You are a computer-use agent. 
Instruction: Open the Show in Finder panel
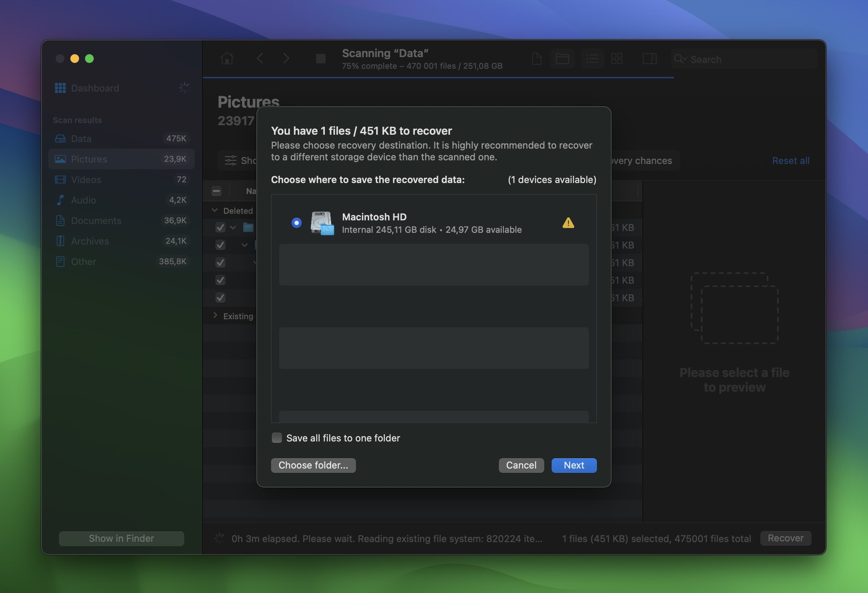click(121, 538)
